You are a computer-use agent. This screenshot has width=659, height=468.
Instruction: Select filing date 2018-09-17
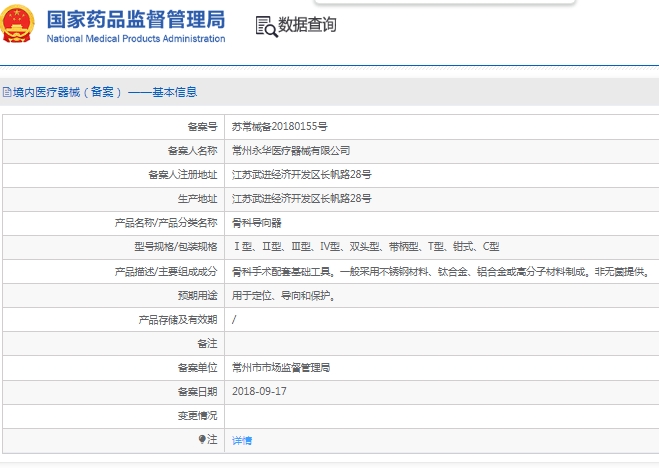pos(259,392)
